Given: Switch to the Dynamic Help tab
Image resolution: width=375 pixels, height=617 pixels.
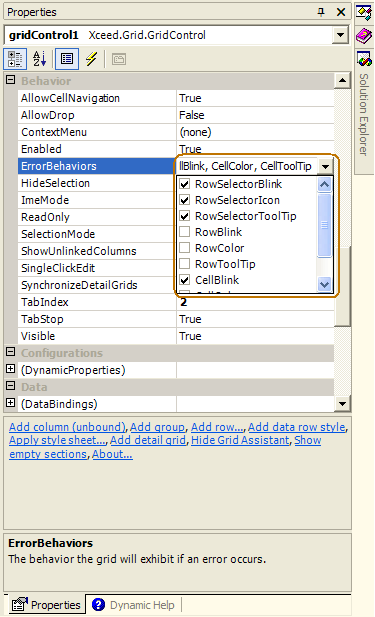Looking at the screenshot, I should tap(133, 605).
